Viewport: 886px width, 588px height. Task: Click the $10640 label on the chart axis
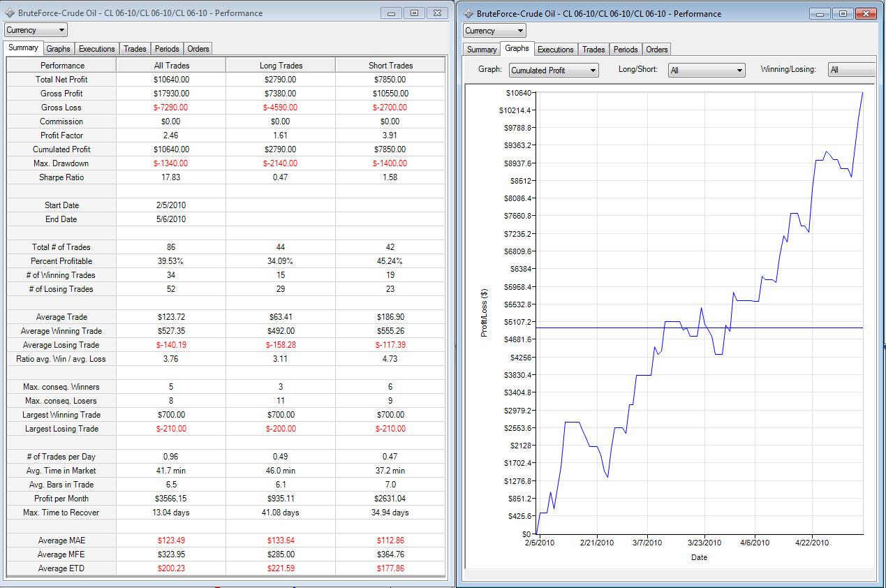tap(520, 93)
